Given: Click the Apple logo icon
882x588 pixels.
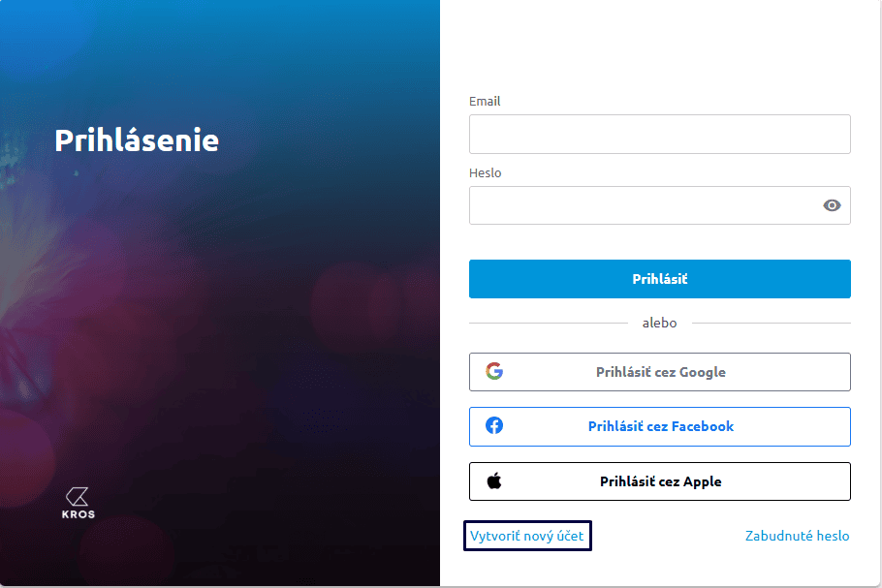Looking at the screenshot, I should [494, 480].
